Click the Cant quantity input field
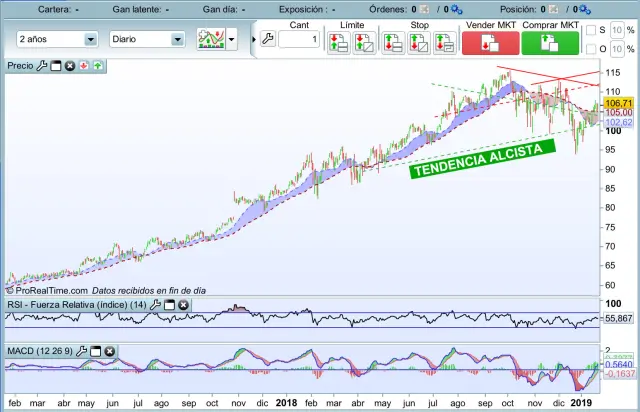 [299, 40]
